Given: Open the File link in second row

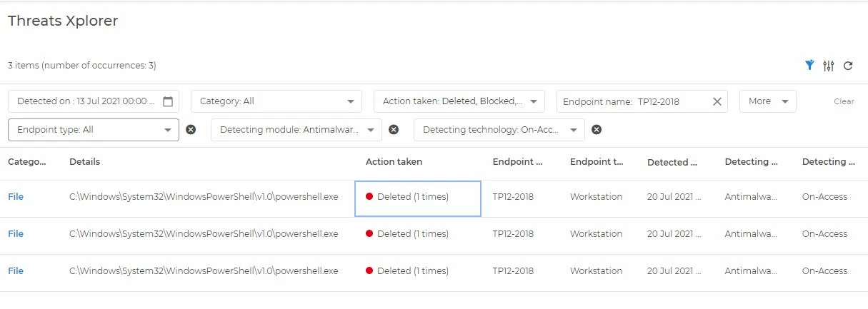Looking at the screenshot, I should coord(16,233).
